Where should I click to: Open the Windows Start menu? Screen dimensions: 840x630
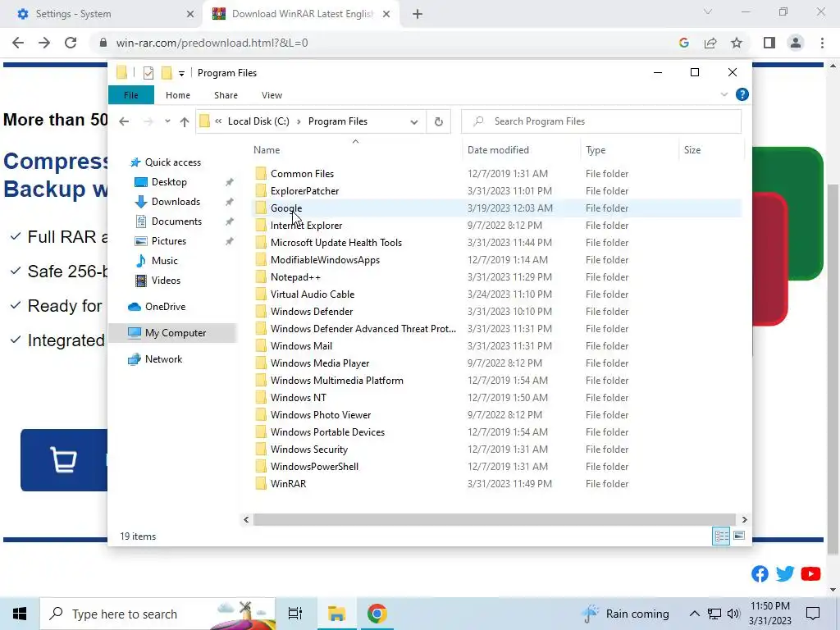click(20, 614)
